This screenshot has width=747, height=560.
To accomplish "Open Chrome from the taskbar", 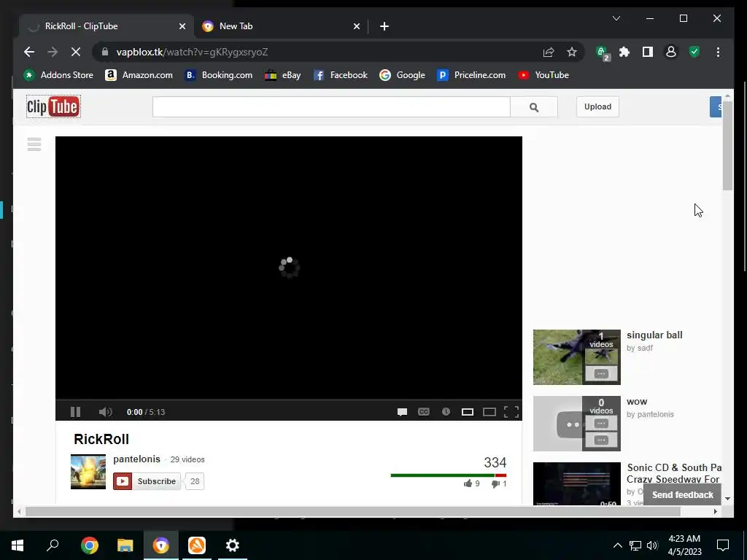I will click(x=90, y=545).
